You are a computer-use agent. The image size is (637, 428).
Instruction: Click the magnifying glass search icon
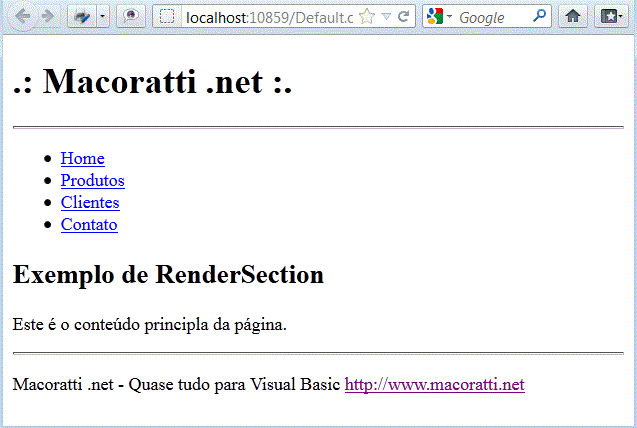click(539, 16)
